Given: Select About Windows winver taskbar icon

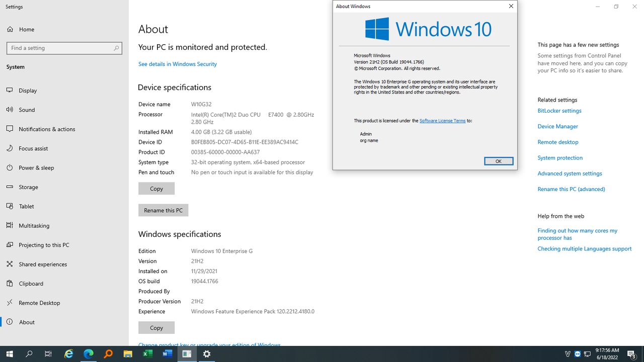Looking at the screenshot, I should 187,354.
